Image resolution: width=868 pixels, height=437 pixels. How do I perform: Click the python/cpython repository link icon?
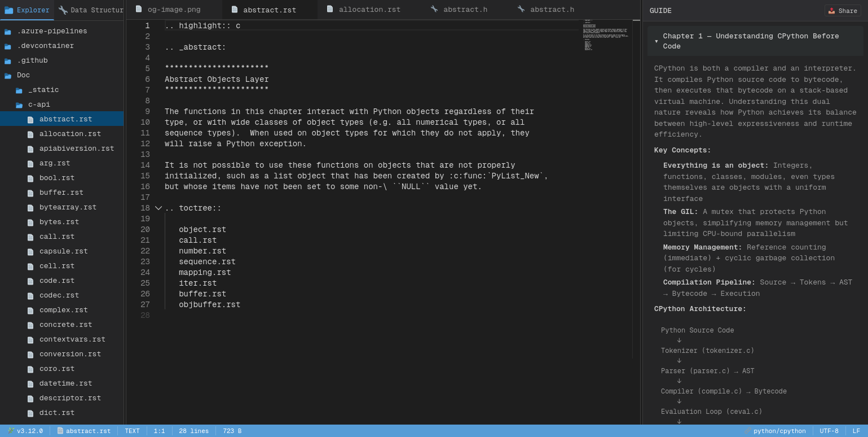tap(748, 431)
